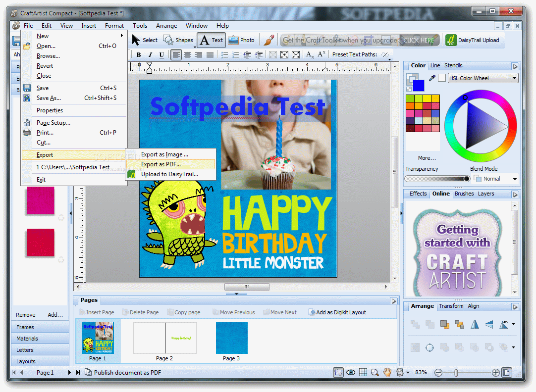Click More... under color swatches

(427, 158)
